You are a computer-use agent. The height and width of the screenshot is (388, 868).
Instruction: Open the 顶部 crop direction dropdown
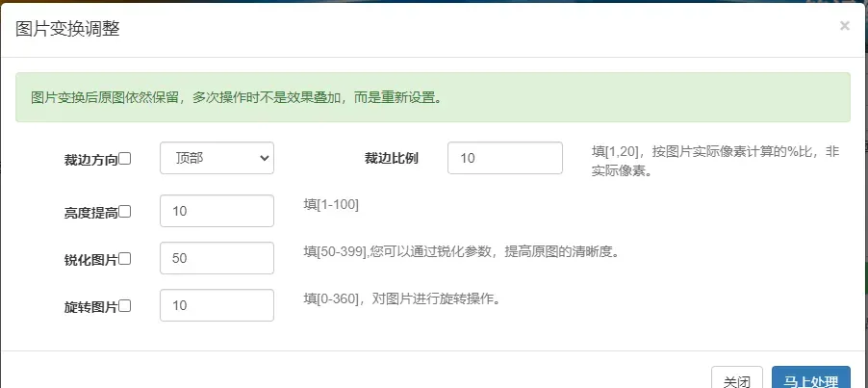click(217, 159)
